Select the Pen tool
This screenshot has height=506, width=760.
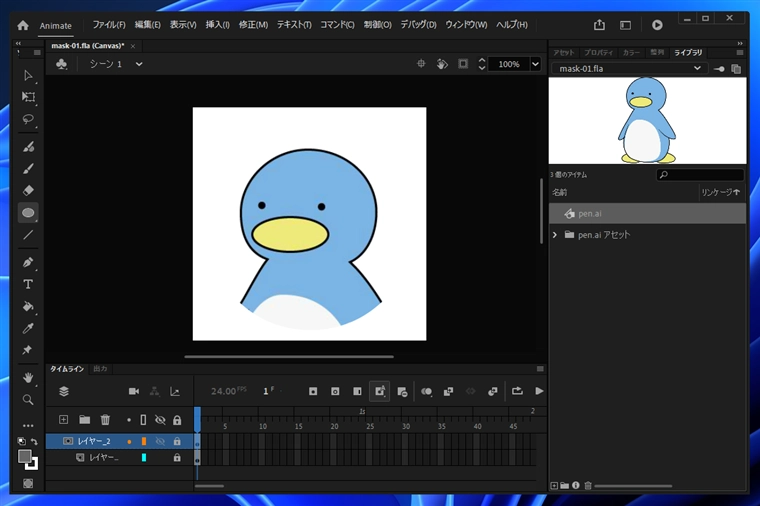(28, 262)
